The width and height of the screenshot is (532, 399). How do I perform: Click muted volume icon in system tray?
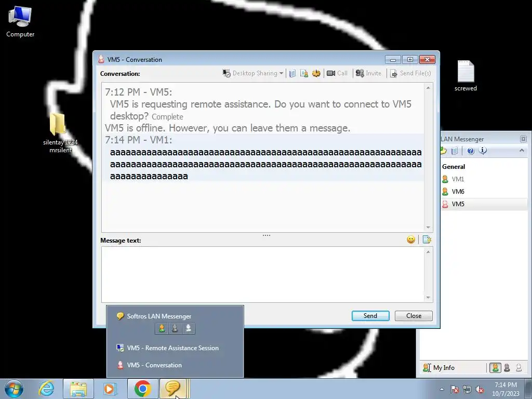tap(480, 389)
